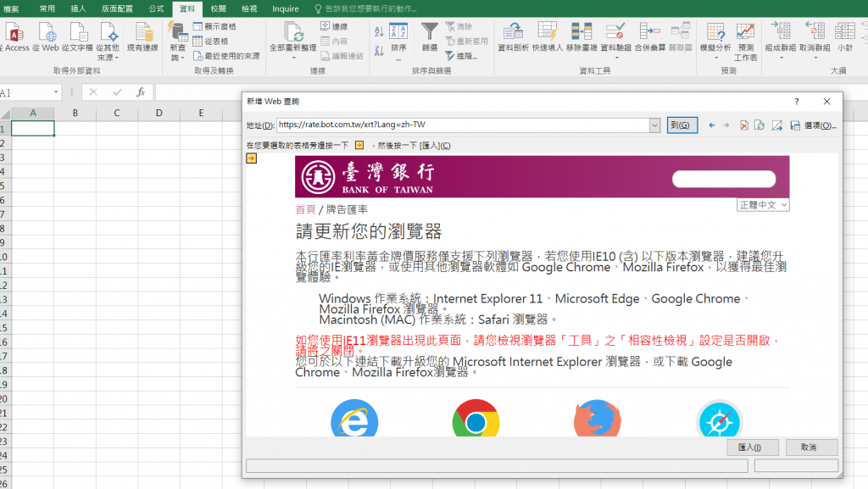
Task: Run 快速填入 flash fill
Action: (547, 37)
